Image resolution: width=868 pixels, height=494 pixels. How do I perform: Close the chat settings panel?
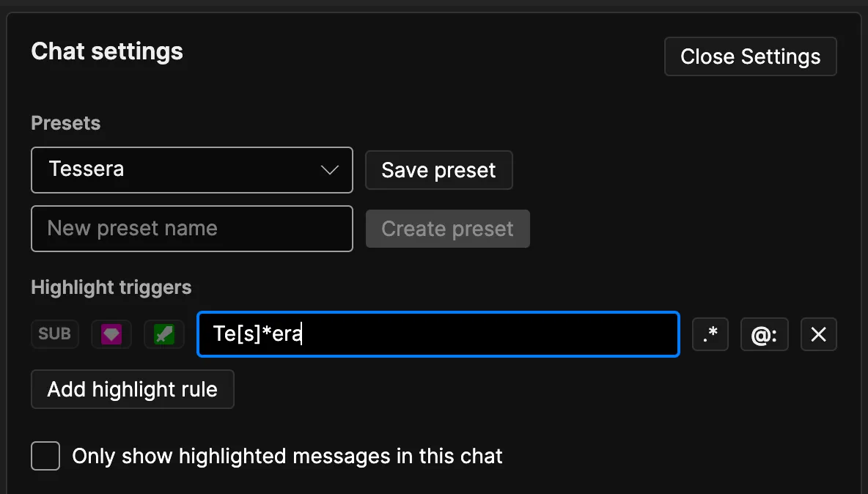click(750, 56)
